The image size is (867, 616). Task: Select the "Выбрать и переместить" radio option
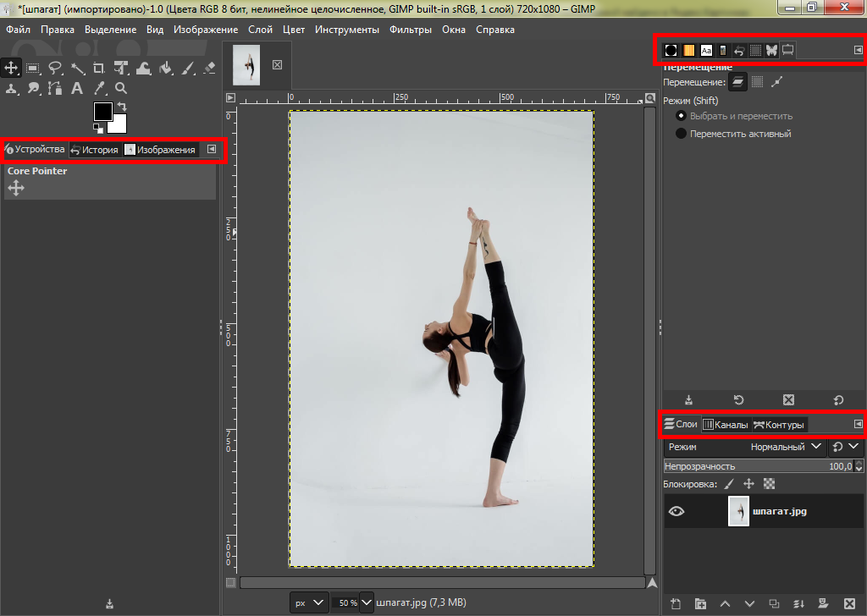point(681,116)
